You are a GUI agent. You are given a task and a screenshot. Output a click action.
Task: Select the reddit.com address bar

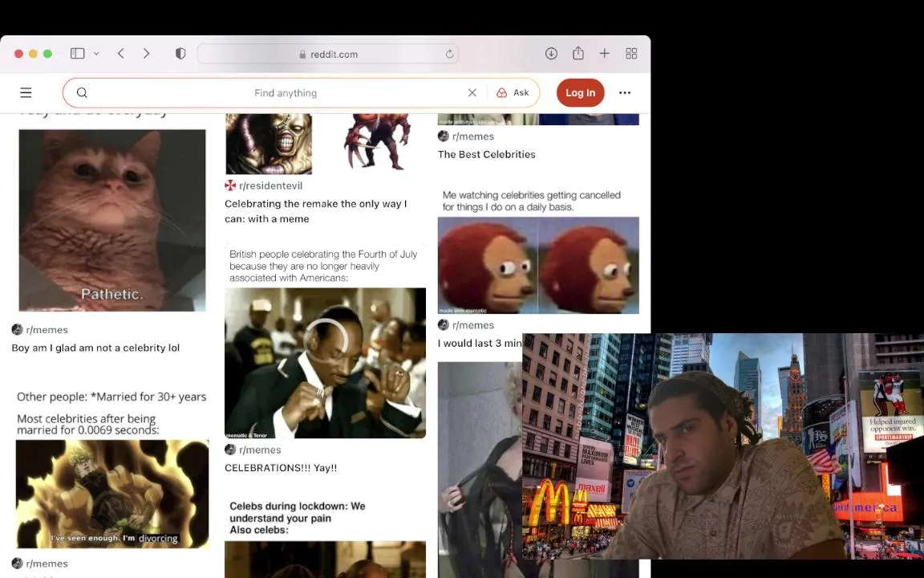[327, 54]
